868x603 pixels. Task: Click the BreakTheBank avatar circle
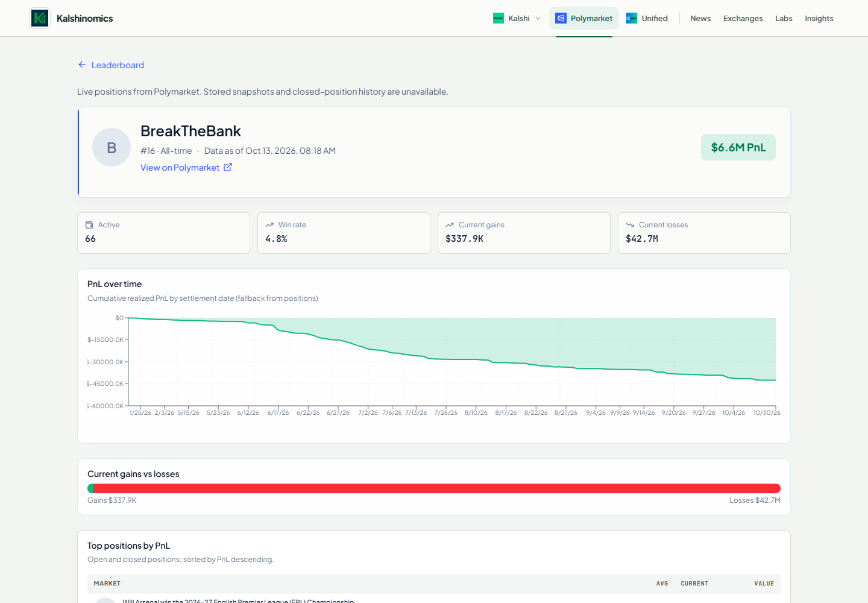click(x=112, y=147)
